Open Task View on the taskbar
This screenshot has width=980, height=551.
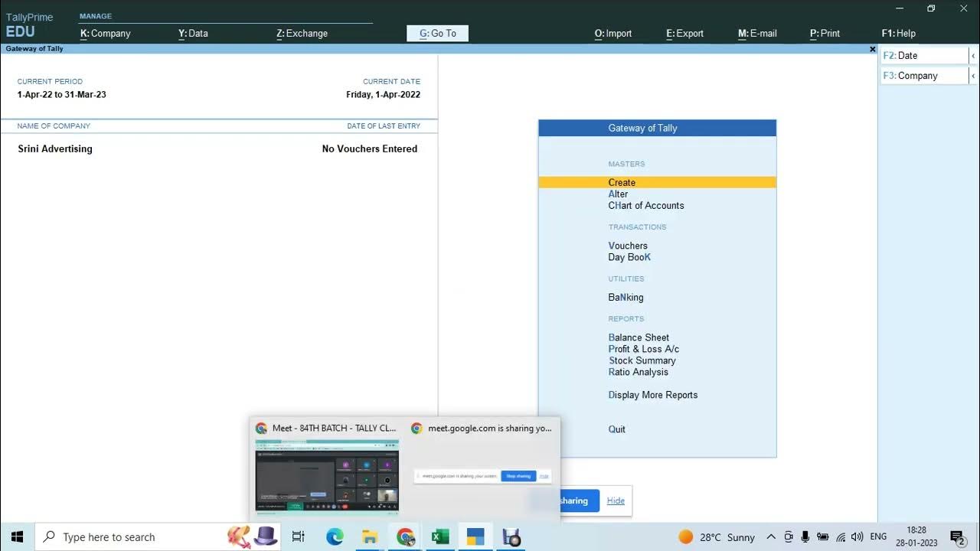(299, 537)
